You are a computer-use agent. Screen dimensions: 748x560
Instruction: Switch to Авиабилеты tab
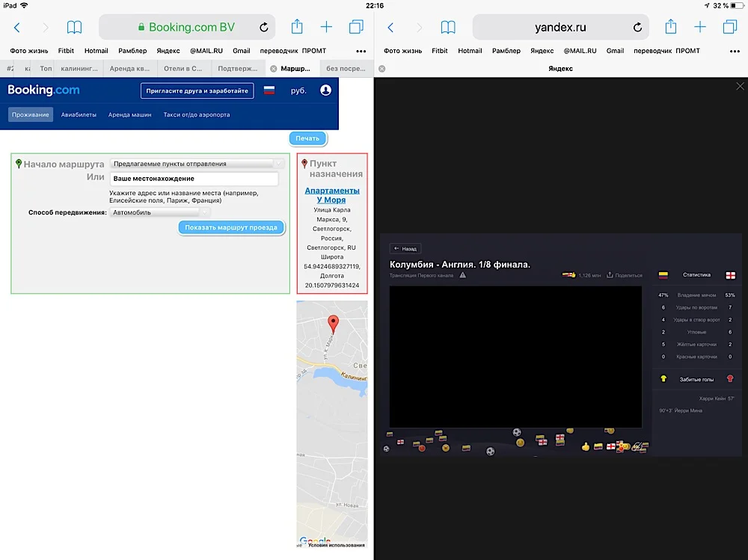pos(79,114)
